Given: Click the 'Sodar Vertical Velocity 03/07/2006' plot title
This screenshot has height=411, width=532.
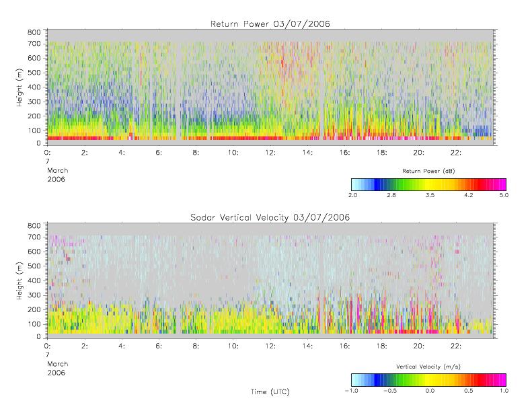Looking at the screenshot, I should tap(270, 217).
